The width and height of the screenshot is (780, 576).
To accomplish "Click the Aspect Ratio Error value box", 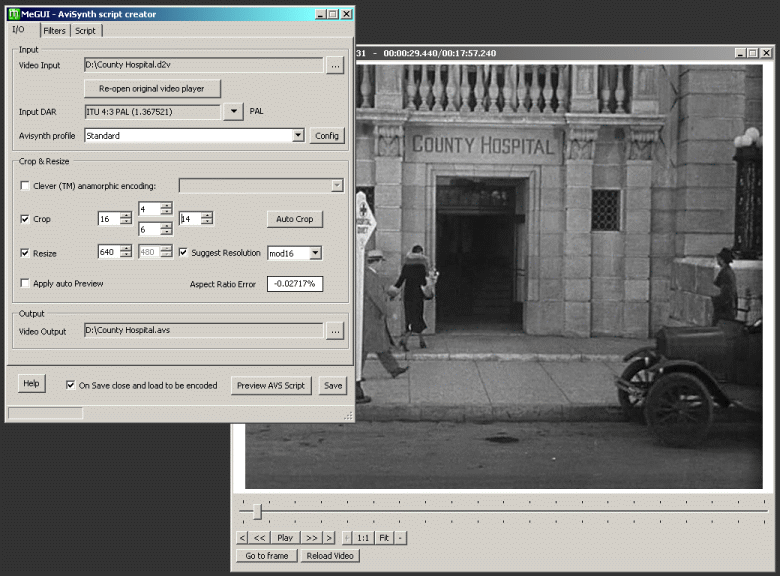I will (295, 284).
